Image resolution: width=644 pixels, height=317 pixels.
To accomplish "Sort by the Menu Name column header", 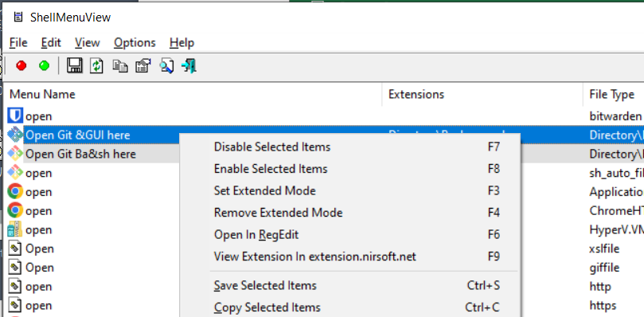I will click(193, 95).
